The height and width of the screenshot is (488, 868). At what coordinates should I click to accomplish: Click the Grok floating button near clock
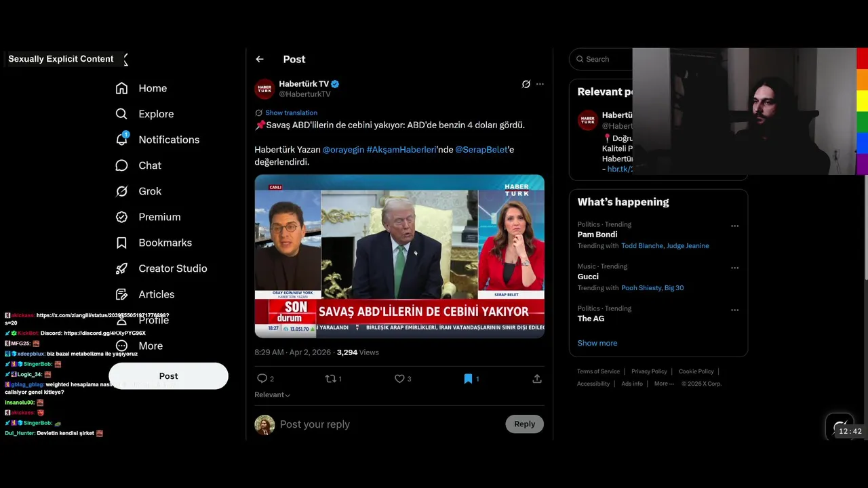840,426
